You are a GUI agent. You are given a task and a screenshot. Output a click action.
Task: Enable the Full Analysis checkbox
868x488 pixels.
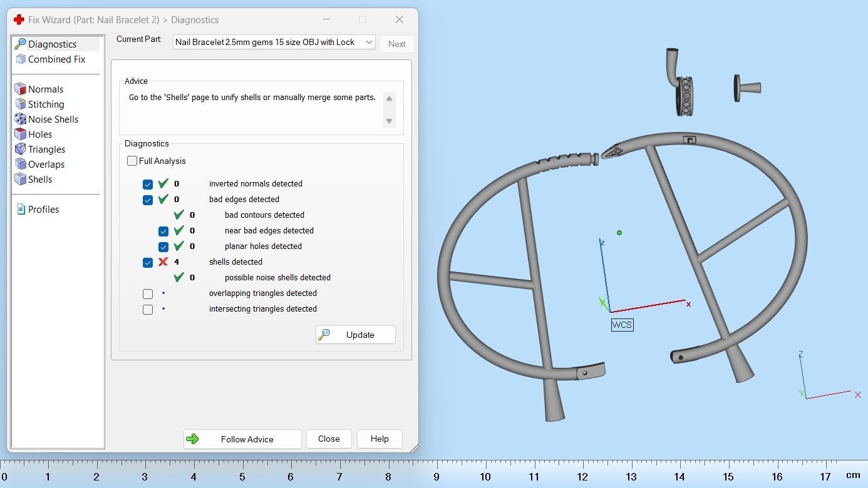click(132, 161)
